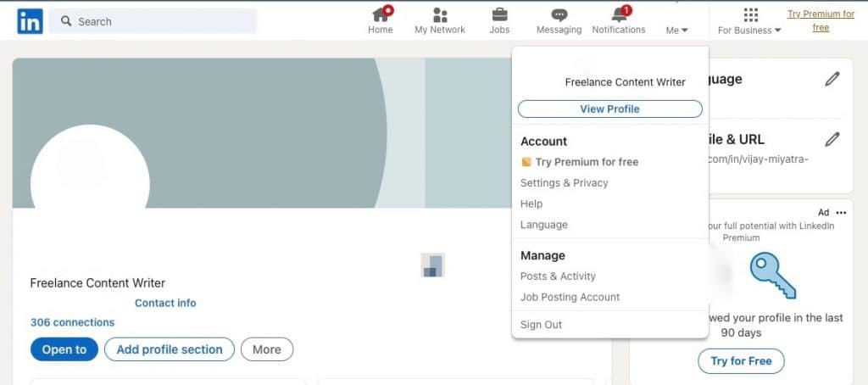Open Help from the Me menu

click(x=531, y=204)
